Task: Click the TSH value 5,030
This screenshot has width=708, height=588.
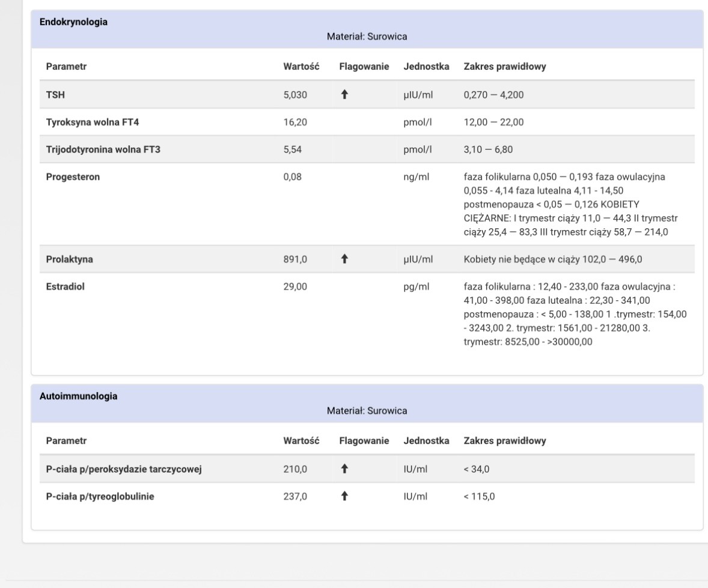Action: click(296, 94)
